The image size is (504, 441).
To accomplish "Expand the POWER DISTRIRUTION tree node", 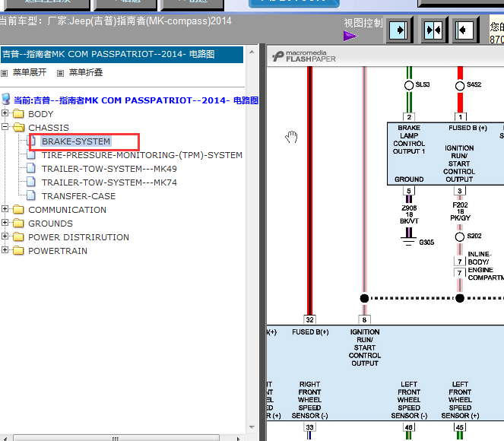I will (x=5, y=236).
